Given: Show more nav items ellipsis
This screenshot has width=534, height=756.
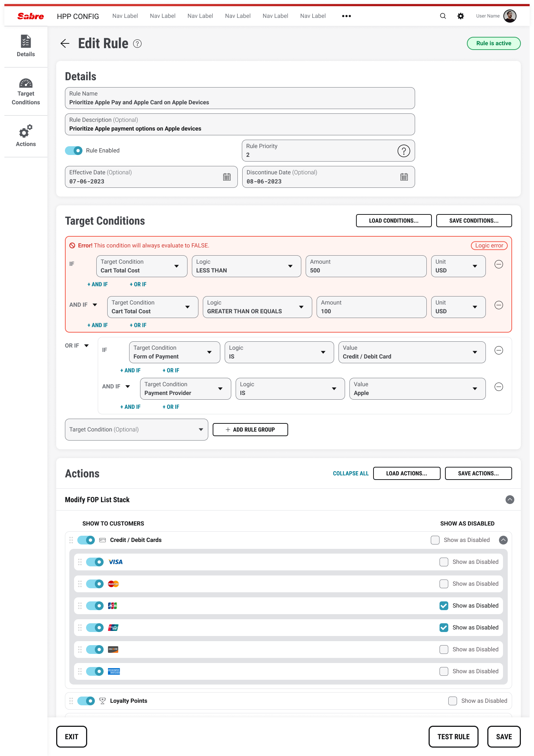Looking at the screenshot, I should tap(347, 16).
